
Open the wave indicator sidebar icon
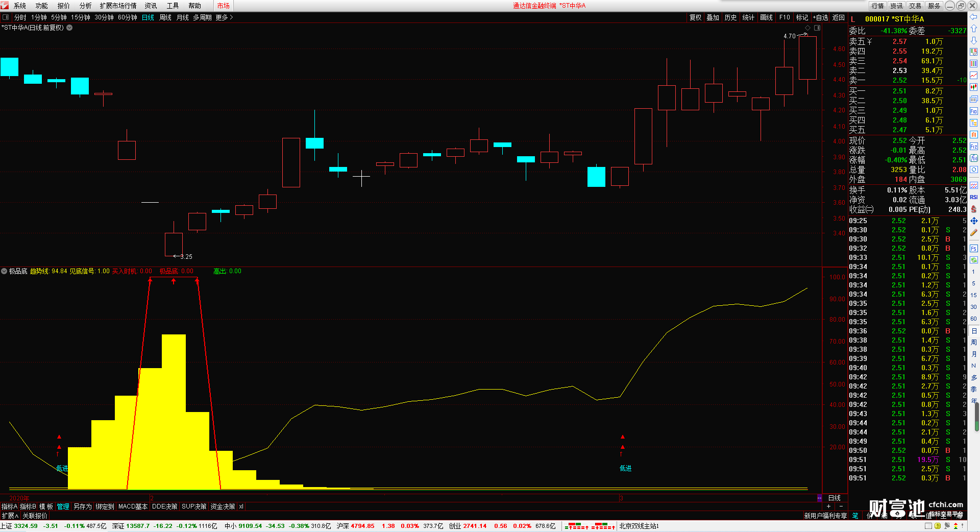974,185
